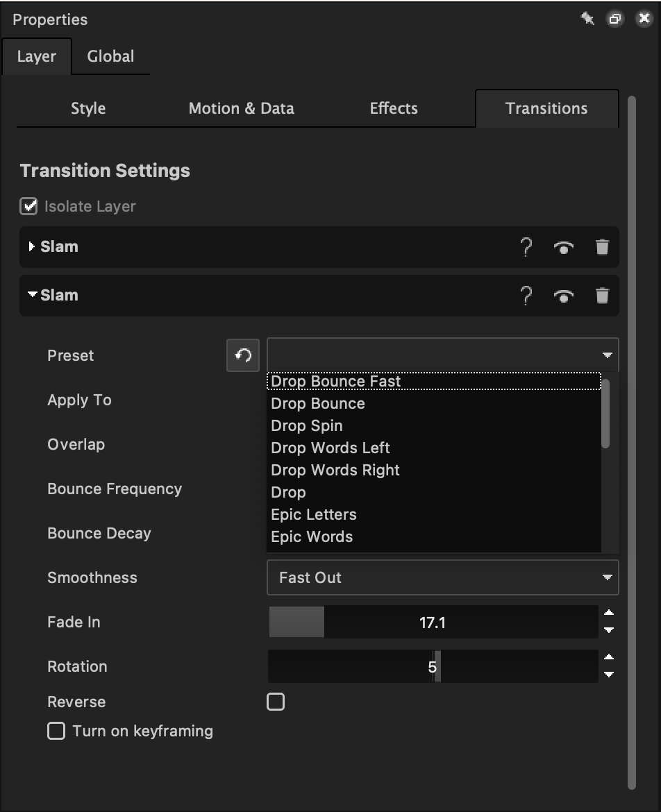Click the Bounce Decay label

[99, 534]
